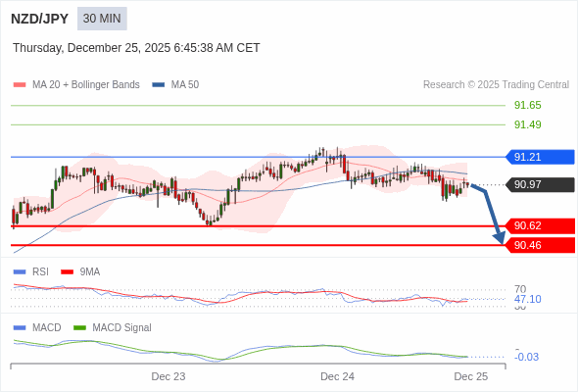
Task: Click the red 90.46 support price tag
Action: (x=540, y=245)
